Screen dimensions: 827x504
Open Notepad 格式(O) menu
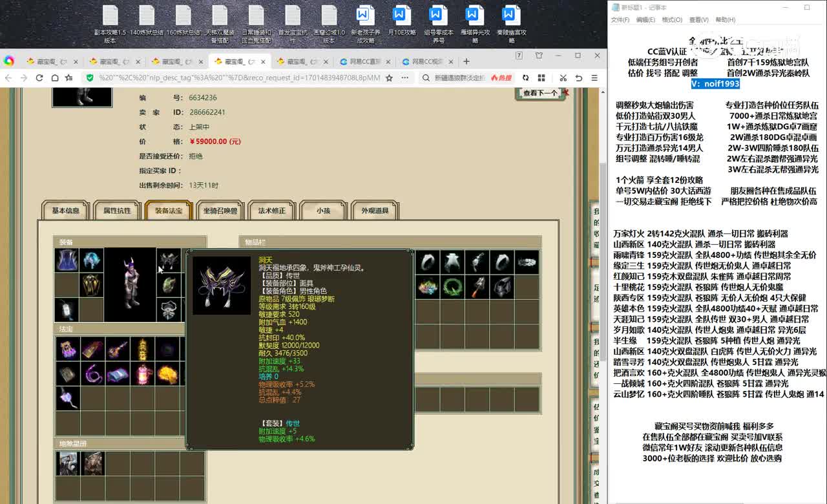(672, 20)
